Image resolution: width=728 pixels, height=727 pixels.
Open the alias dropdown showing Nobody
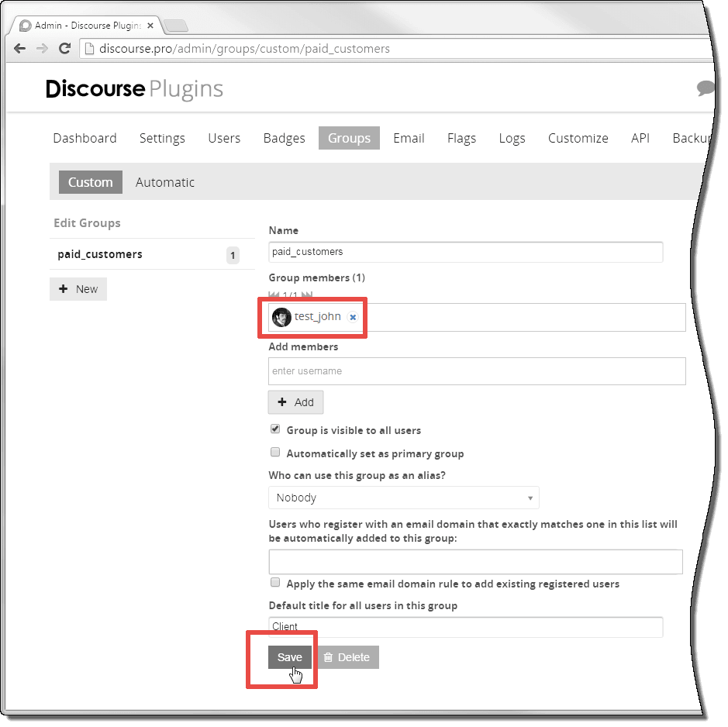pos(404,498)
